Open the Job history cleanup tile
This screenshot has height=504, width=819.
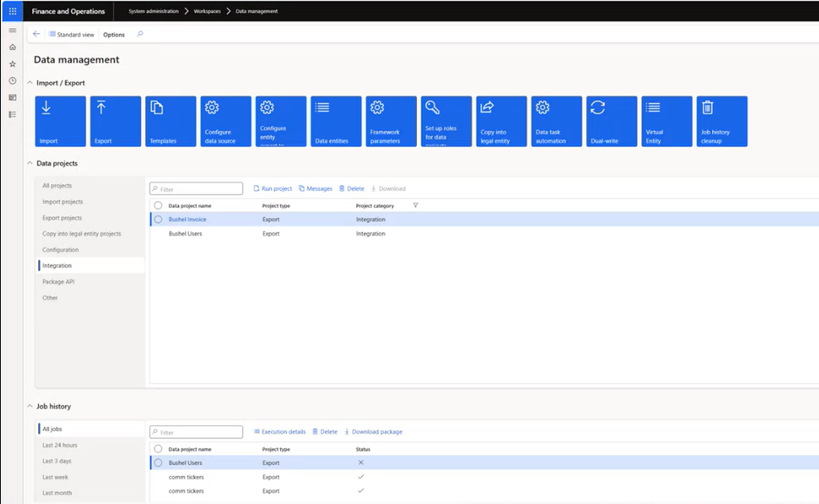coord(721,121)
